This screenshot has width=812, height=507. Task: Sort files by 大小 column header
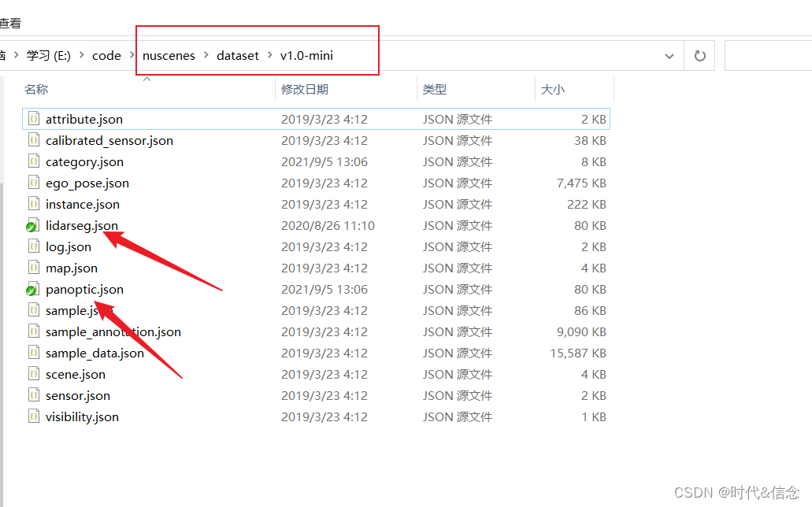(553, 89)
